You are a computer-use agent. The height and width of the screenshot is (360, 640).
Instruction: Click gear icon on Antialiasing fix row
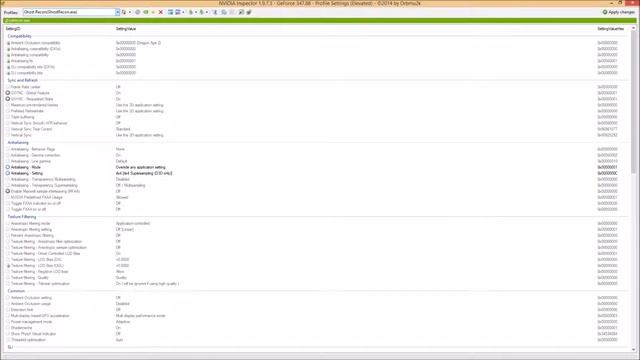(x=8, y=61)
